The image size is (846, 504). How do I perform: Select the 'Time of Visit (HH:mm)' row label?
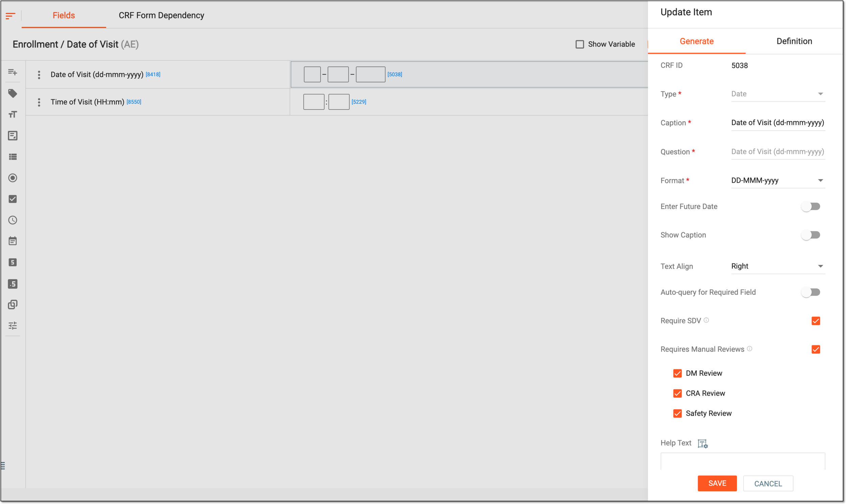coord(87,102)
